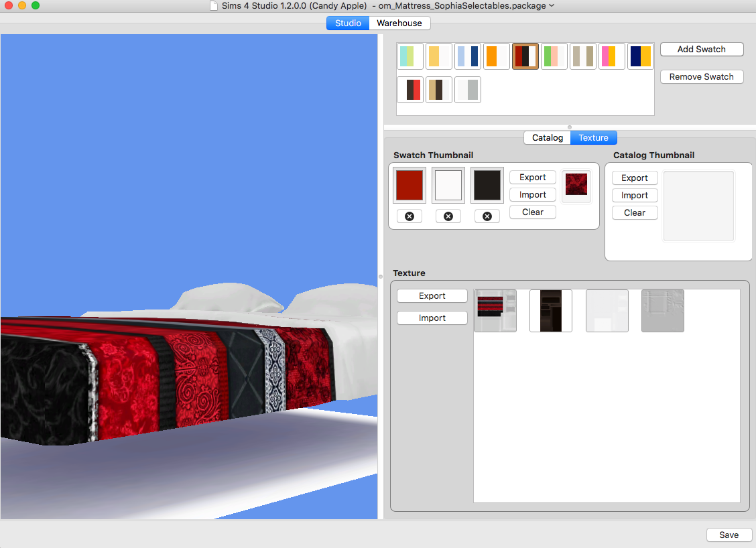Select the dark brown texture thumbnail
Viewport: 756px width, 548px height.
pos(550,311)
